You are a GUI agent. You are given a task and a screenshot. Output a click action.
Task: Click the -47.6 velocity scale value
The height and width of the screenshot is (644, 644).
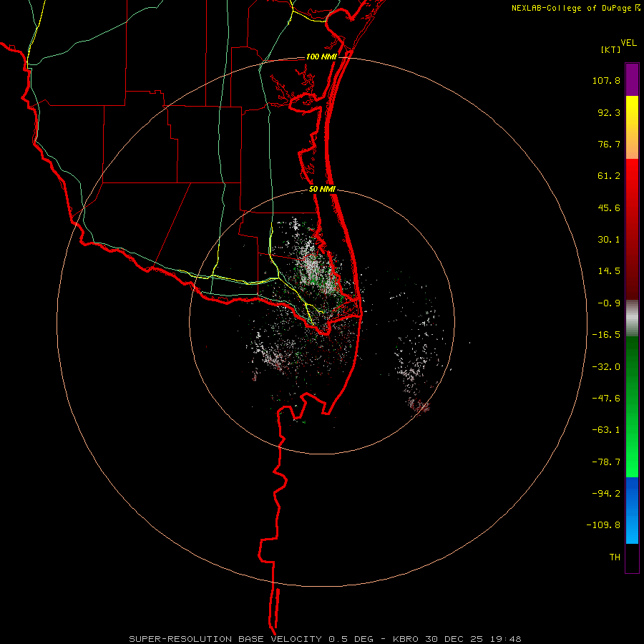pyautogui.click(x=606, y=399)
